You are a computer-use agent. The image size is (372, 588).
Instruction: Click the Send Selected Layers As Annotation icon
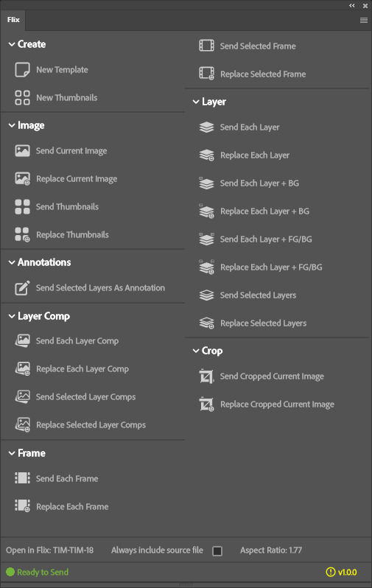[22, 288]
